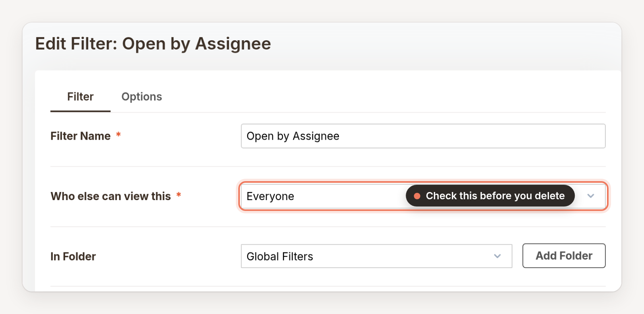644x314 pixels.
Task: Expand the chevron beside Everyone
Action: pos(590,196)
